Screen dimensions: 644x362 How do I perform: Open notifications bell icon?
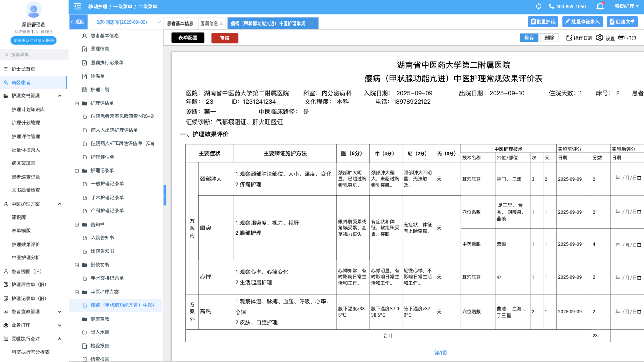click(600, 6)
